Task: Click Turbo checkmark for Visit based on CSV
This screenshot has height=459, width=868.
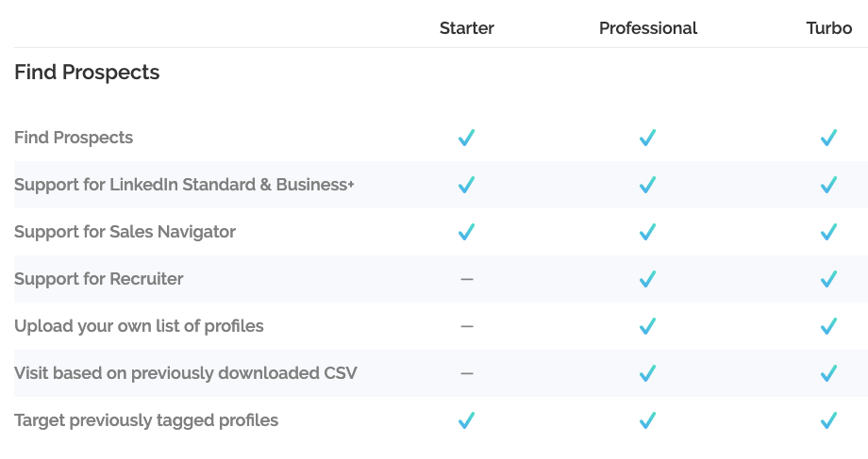Action: coord(828,373)
